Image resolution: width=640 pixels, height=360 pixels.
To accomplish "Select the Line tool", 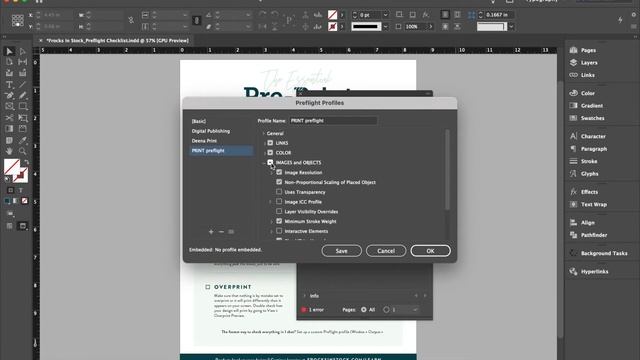I will pyautogui.click(x=22, y=85).
